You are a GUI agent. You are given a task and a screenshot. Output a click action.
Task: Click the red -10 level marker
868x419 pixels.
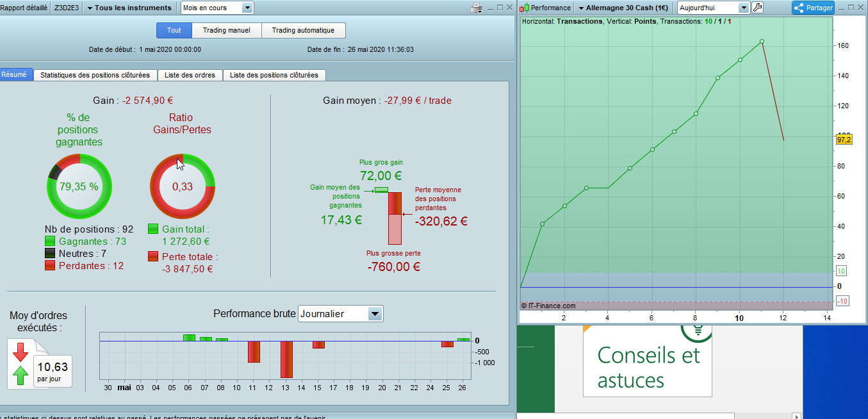842,302
